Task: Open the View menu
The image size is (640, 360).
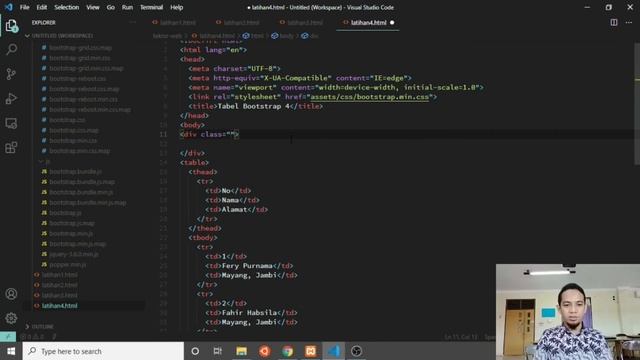Action: [93, 7]
